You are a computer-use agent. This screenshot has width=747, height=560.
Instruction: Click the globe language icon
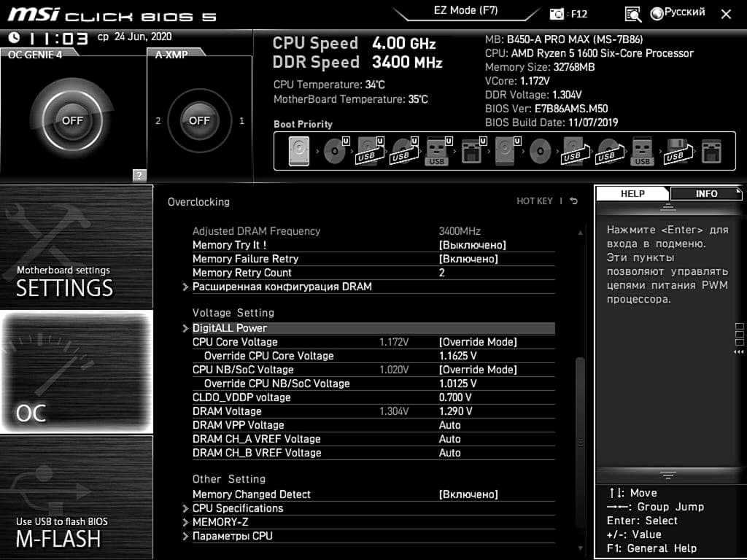pyautogui.click(x=657, y=13)
